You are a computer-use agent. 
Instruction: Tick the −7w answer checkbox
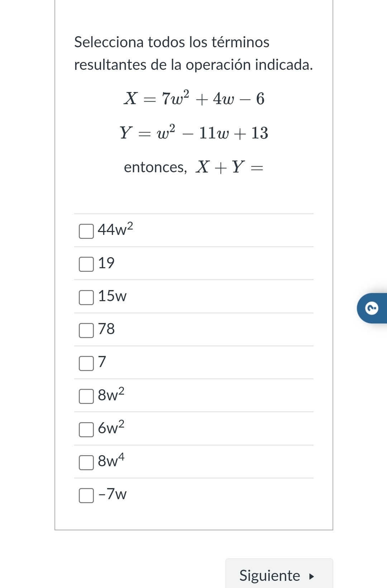coord(86,495)
